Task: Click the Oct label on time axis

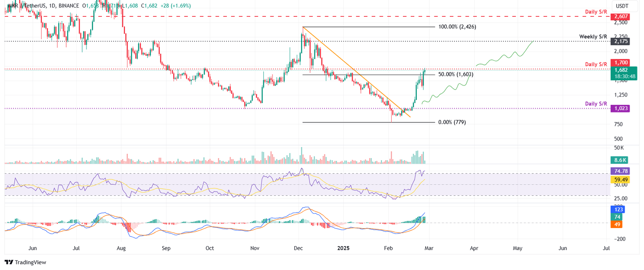Action: click(x=210, y=248)
